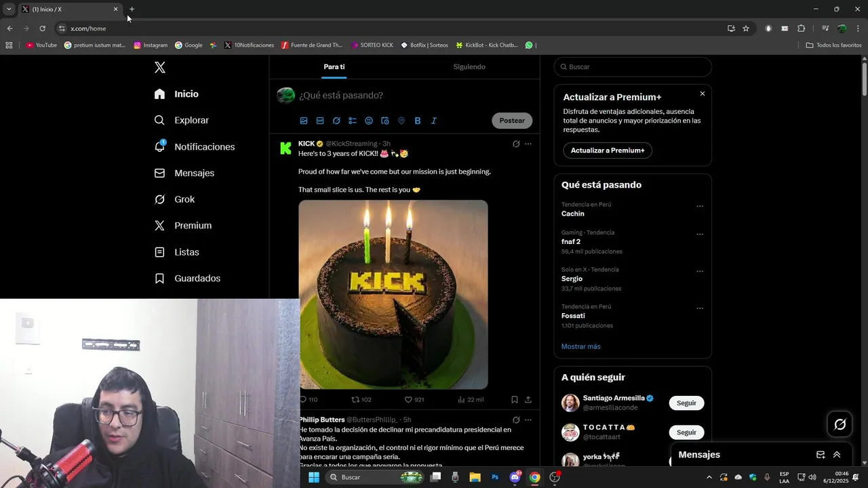
Task: Open Discord from the taskbar
Action: [x=515, y=477]
